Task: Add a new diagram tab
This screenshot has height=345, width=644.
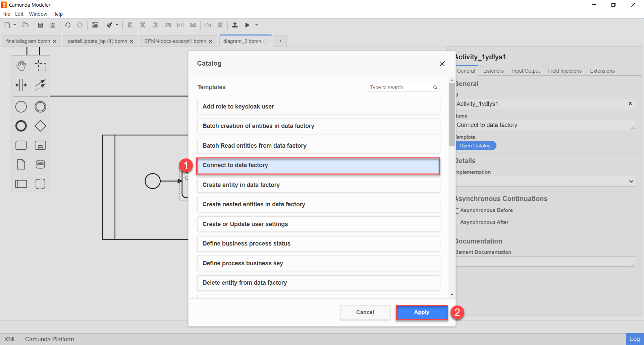Action: [280, 41]
